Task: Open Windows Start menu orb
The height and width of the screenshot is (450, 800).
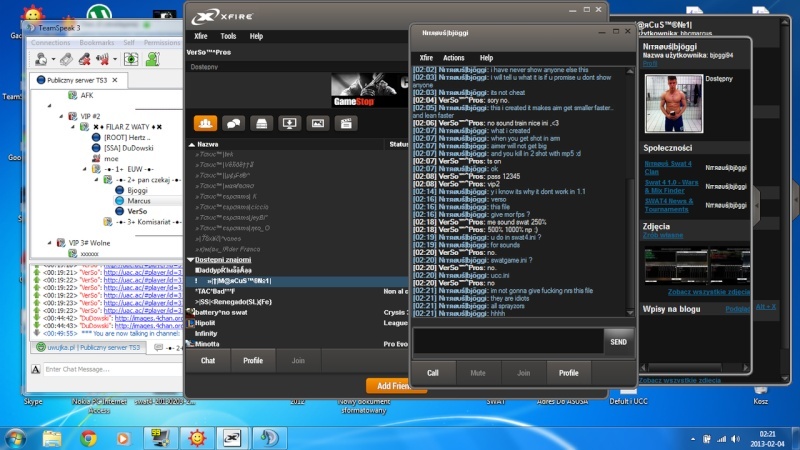Action: 15,438
